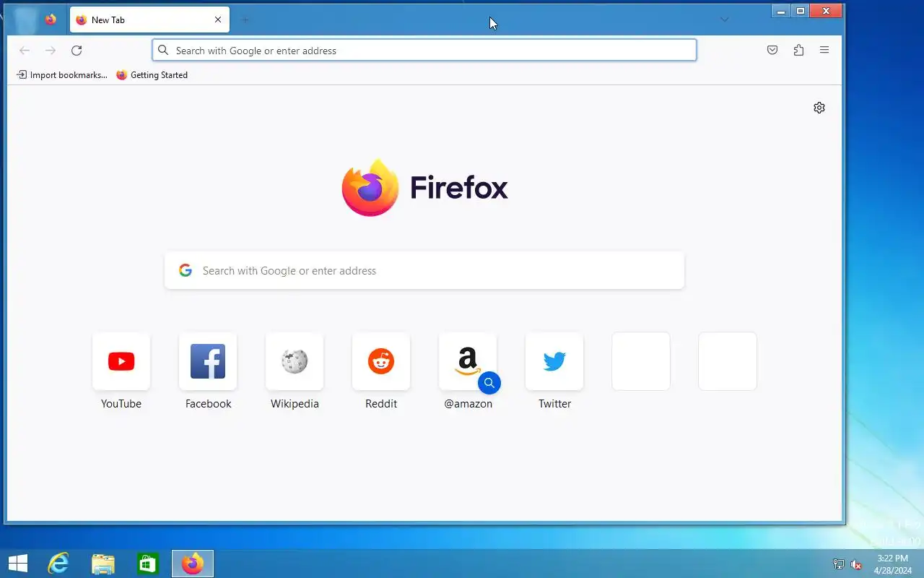Click the Firefox taskbar button
Viewport: 924px width, 578px height.
click(x=193, y=564)
